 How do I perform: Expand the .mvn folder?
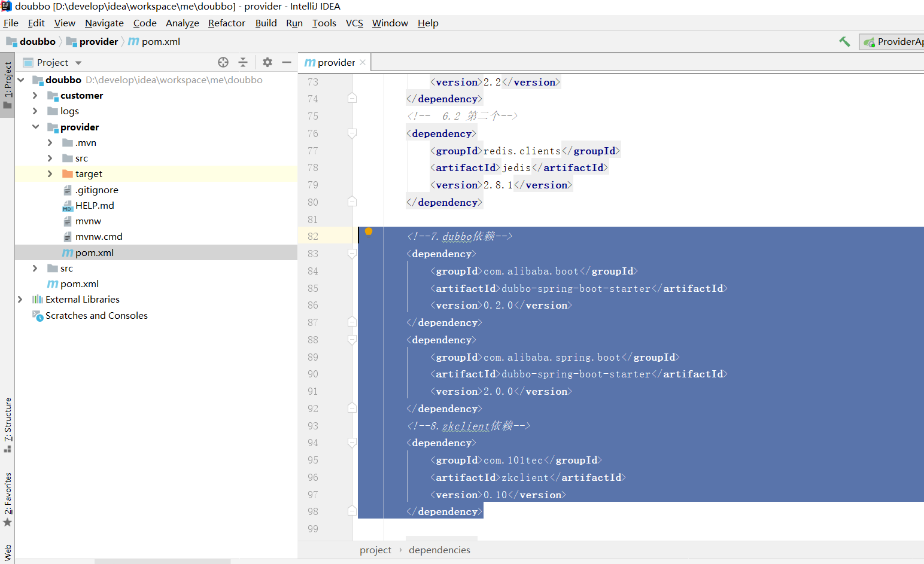50,142
